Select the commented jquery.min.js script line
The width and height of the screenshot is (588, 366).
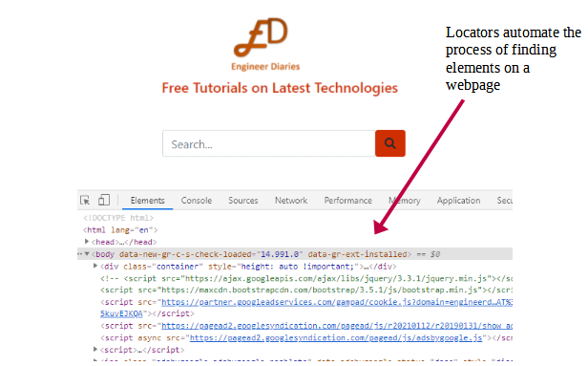point(306,278)
